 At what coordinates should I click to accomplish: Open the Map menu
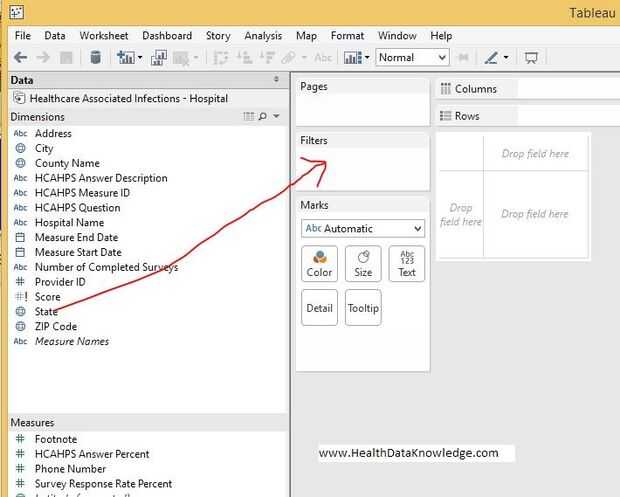(306, 36)
